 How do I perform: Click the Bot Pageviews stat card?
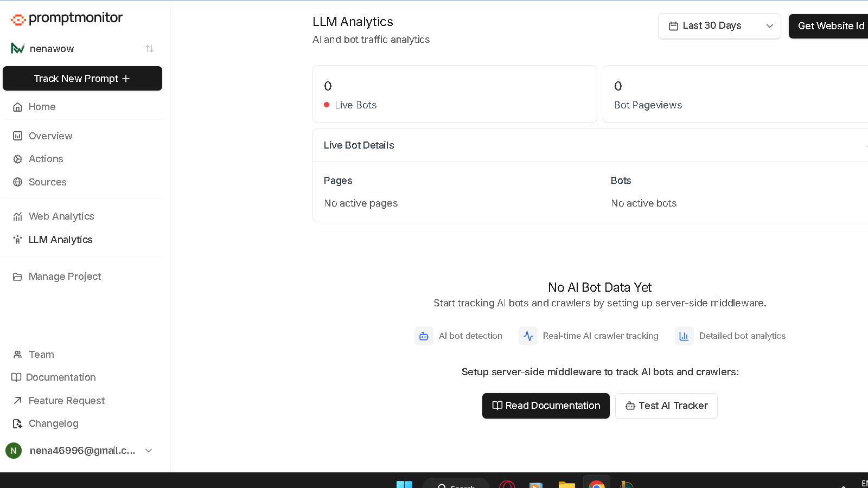click(736, 94)
